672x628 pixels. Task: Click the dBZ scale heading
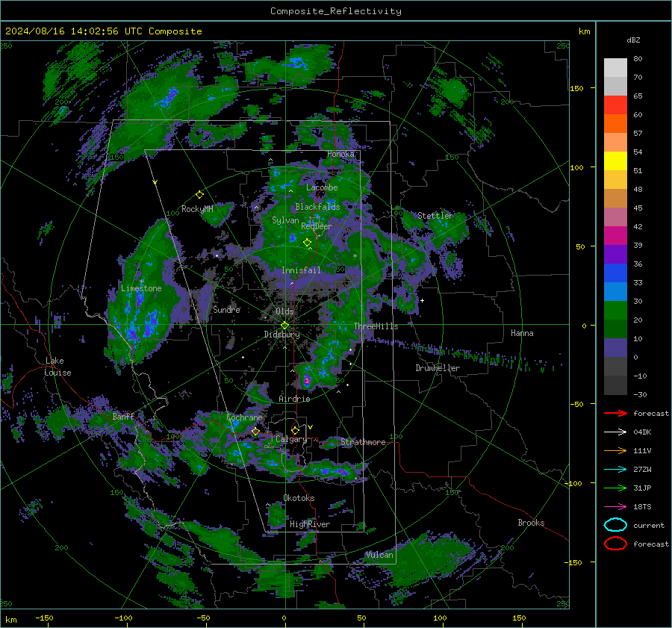pyautogui.click(x=633, y=40)
